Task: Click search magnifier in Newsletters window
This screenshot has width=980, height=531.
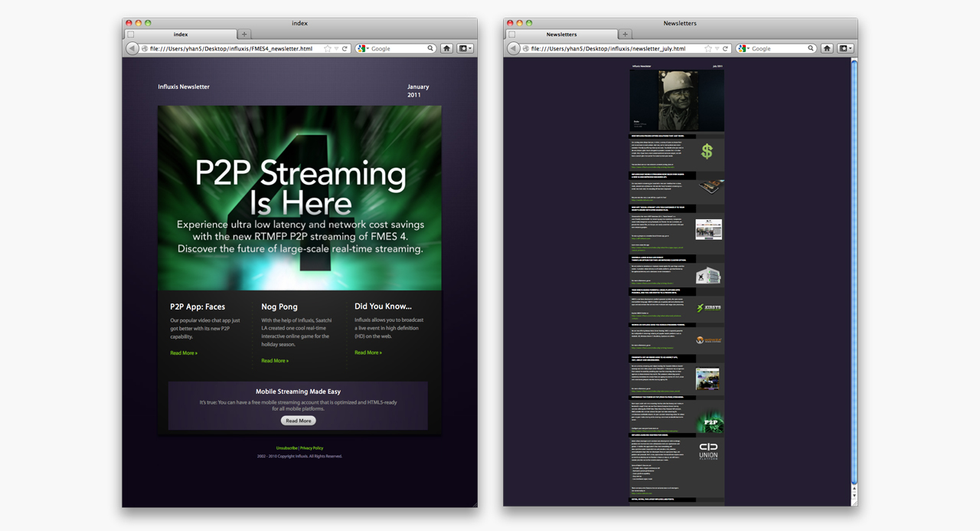Action: pyautogui.click(x=811, y=48)
